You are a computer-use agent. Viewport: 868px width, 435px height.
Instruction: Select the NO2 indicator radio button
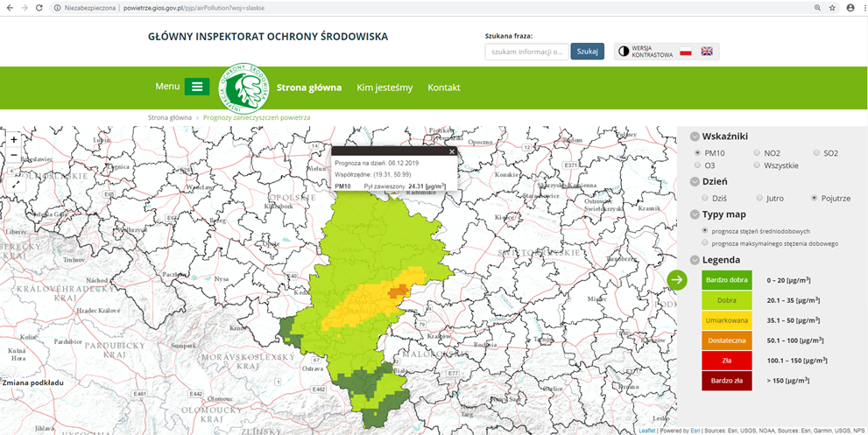click(x=758, y=153)
